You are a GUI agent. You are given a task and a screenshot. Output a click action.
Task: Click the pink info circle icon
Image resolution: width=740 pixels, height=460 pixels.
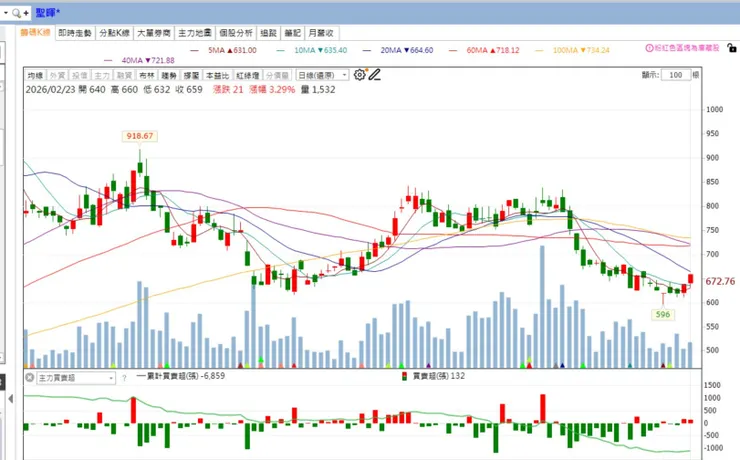[x=649, y=48]
